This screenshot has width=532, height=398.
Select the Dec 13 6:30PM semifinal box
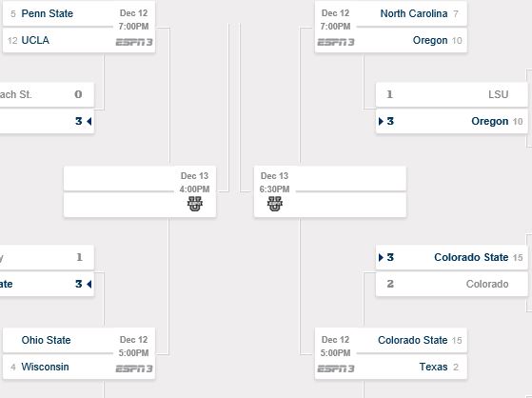[330, 192]
